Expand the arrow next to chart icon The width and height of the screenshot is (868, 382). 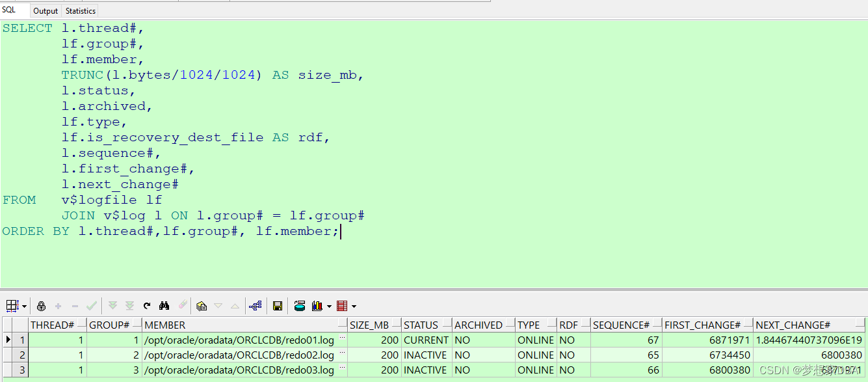click(x=329, y=307)
